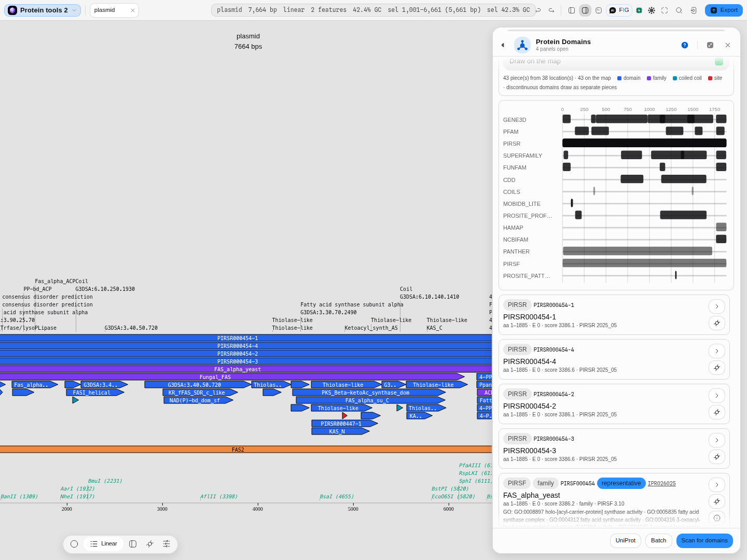Toggle the green Draw on the map checkbox

coord(719,61)
